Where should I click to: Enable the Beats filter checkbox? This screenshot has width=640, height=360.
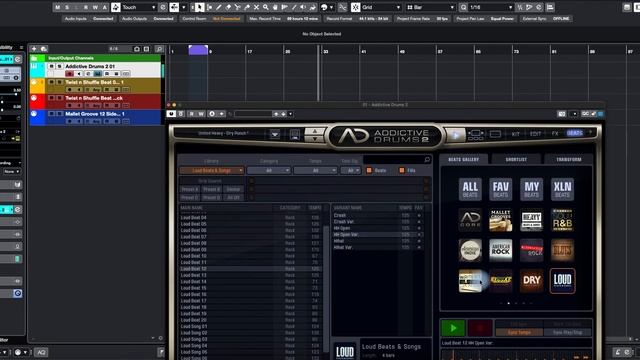[x=369, y=170]
